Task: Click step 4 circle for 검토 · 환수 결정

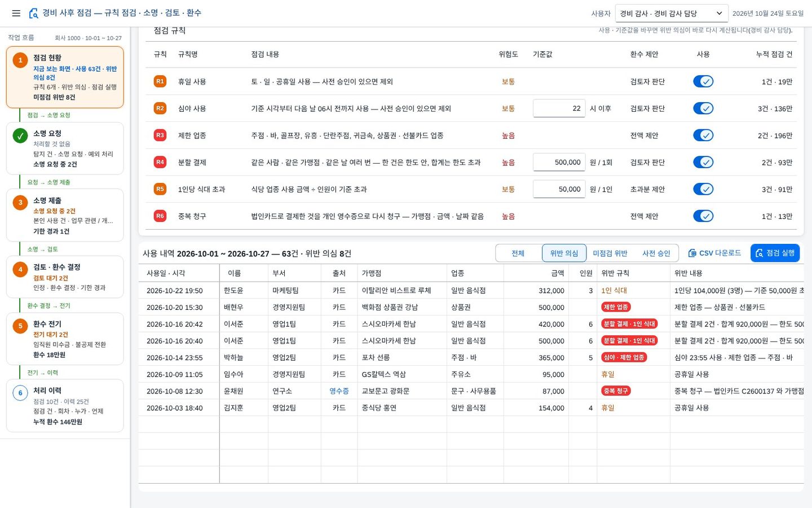Action: click(20, 269)
